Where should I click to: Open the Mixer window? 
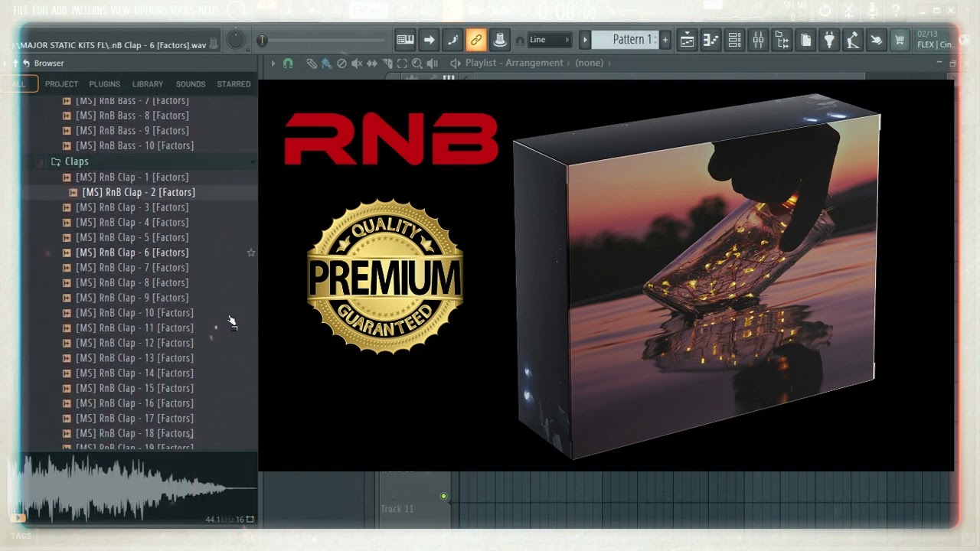758,40
